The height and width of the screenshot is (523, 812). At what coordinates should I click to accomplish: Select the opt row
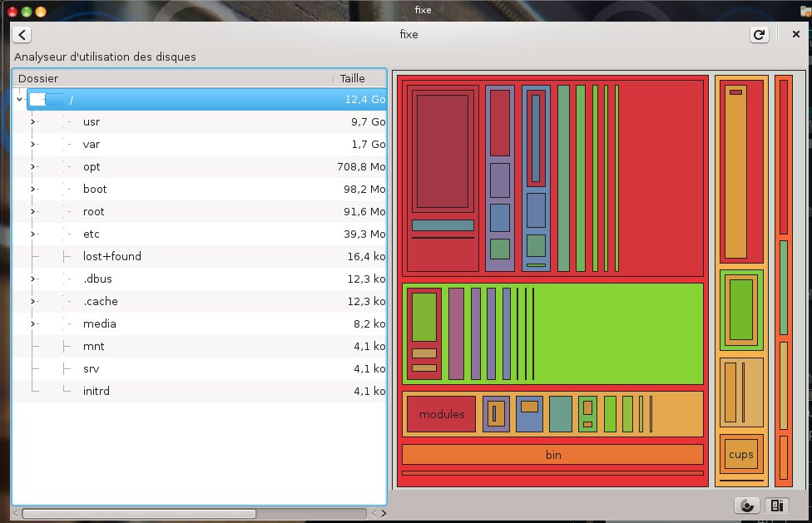(x=200, y=166)
